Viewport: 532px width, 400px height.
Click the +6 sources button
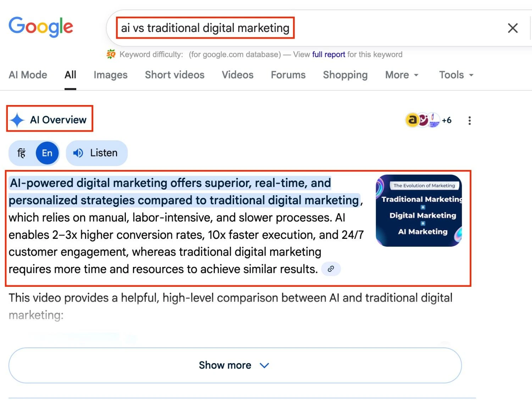pyautogui.click(x=446, y=120)
